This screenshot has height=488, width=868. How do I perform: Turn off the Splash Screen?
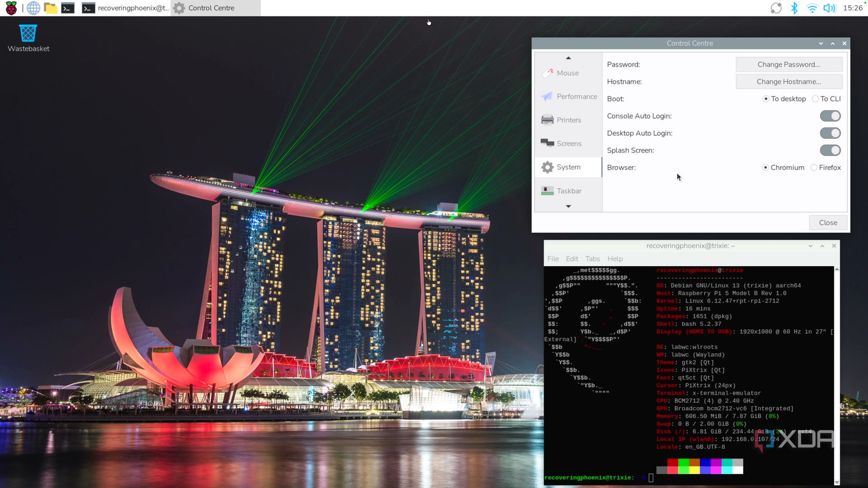coord(830,150)
